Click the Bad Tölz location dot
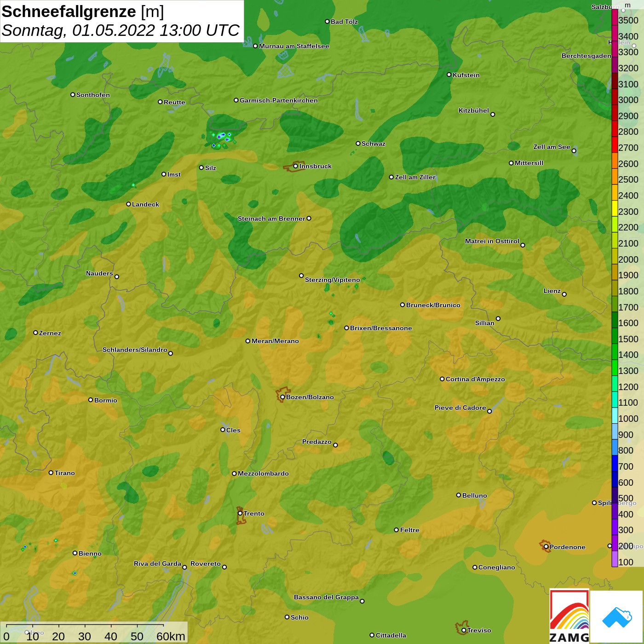The image size is (644, 644). (x=327, y=21)
